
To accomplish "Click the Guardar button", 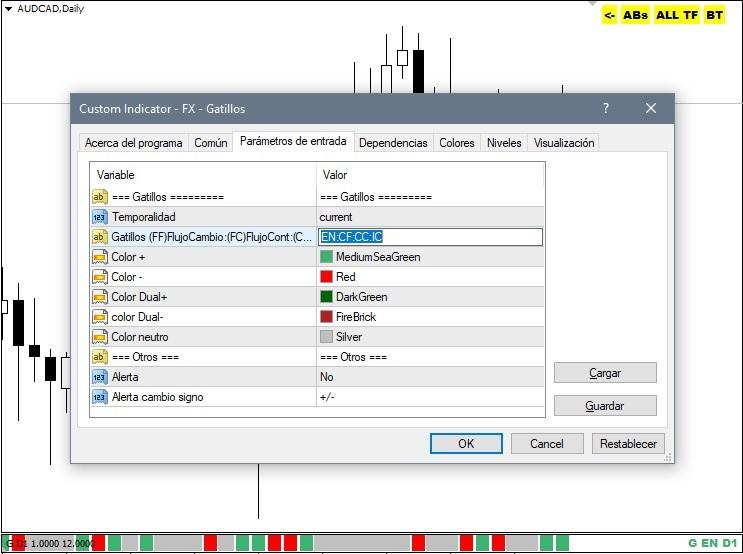I will coord(605,406).
